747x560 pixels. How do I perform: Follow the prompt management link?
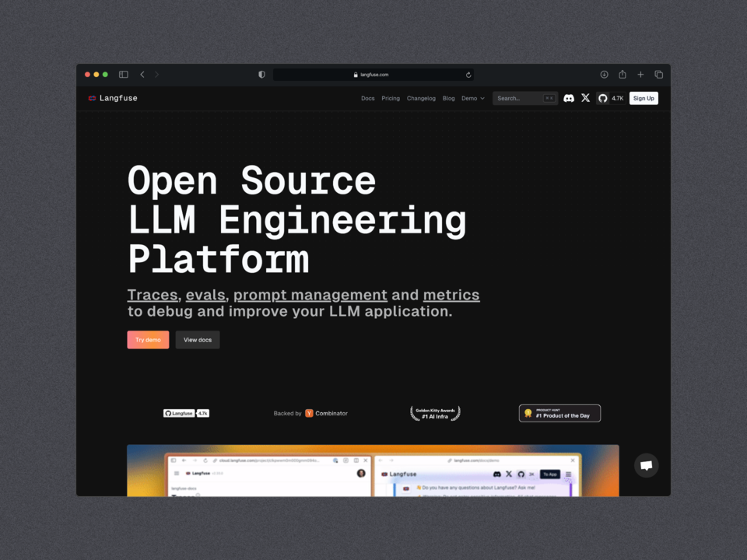(310, 295)
